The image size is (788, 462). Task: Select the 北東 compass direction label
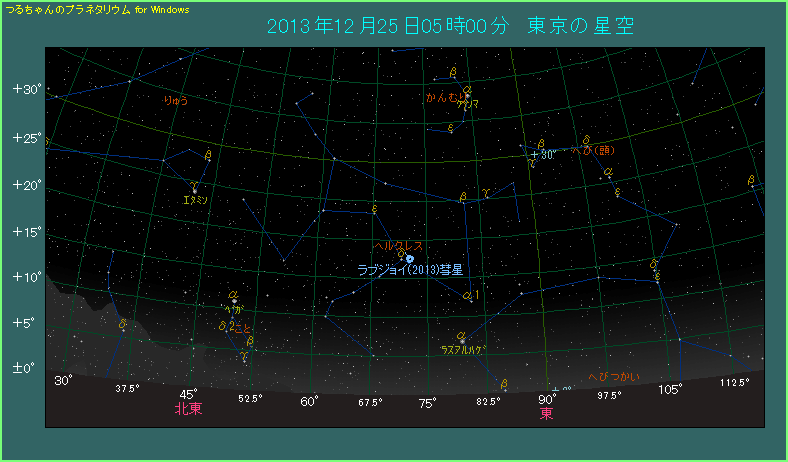point(188,409)
